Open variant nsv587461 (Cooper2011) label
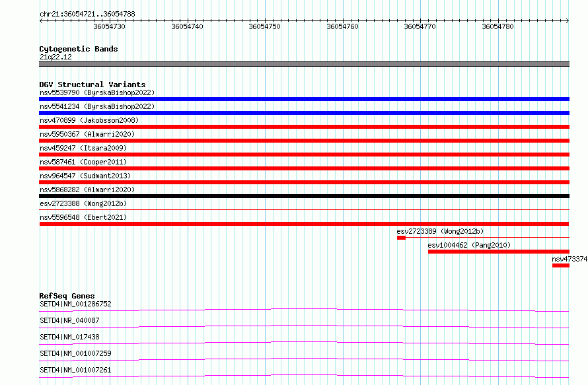588x385 pixels. click(83, 162)
